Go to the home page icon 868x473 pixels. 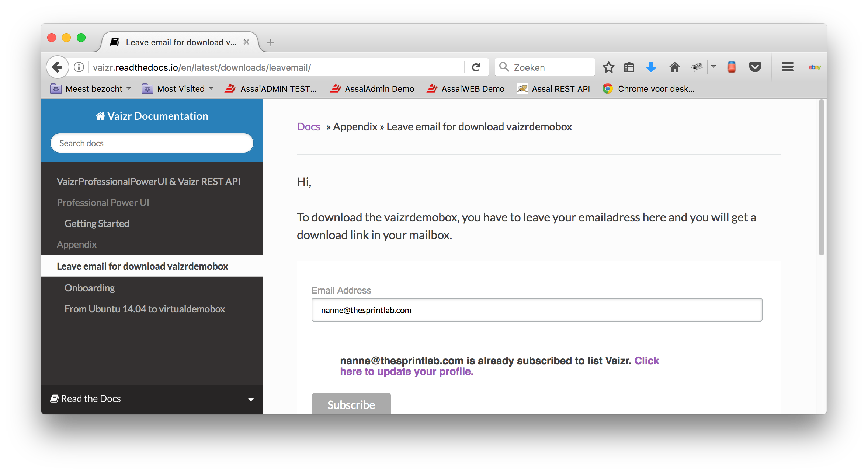coord(674,67)
